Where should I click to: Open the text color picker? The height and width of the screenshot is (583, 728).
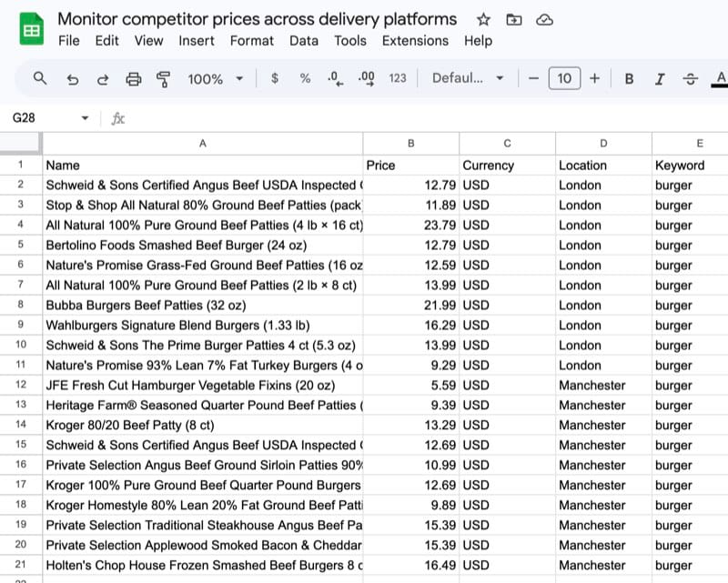[x=720, y=78]
